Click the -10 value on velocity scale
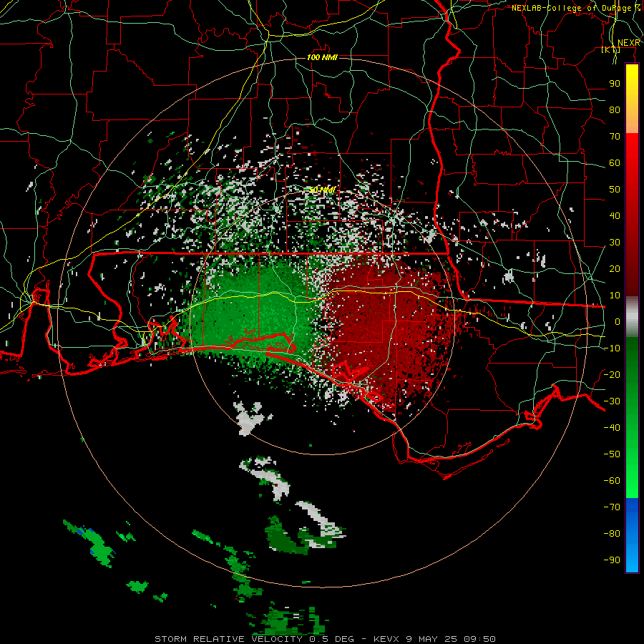The image size is (644, 644). (612, 348)
